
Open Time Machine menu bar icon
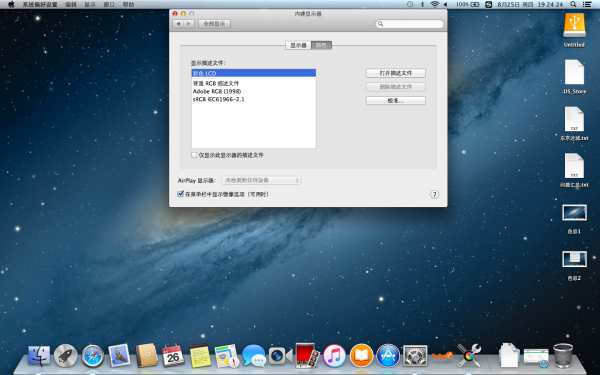tap(410, 4)
